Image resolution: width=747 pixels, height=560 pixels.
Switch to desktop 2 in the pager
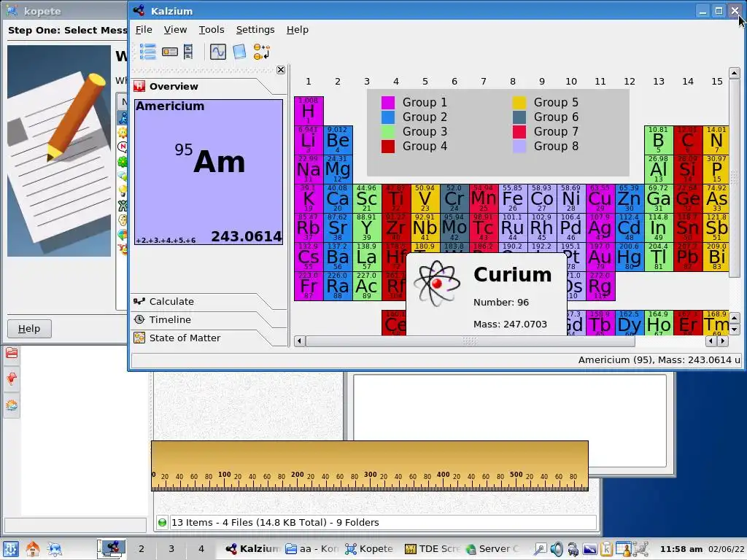click(141, 548)
